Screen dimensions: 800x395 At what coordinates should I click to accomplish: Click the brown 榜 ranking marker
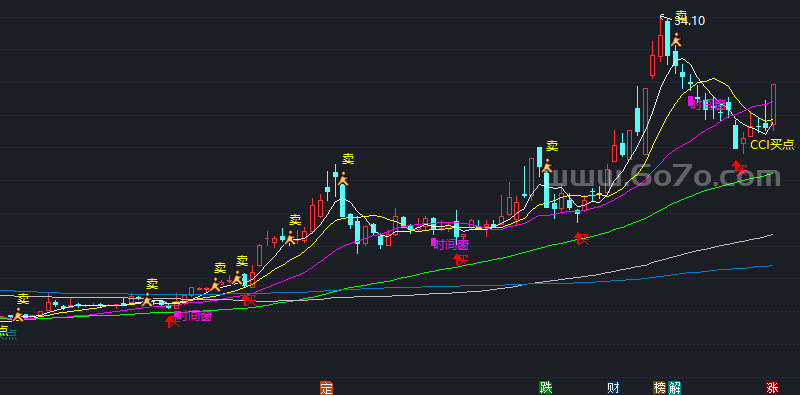click(x=659, y=388)
